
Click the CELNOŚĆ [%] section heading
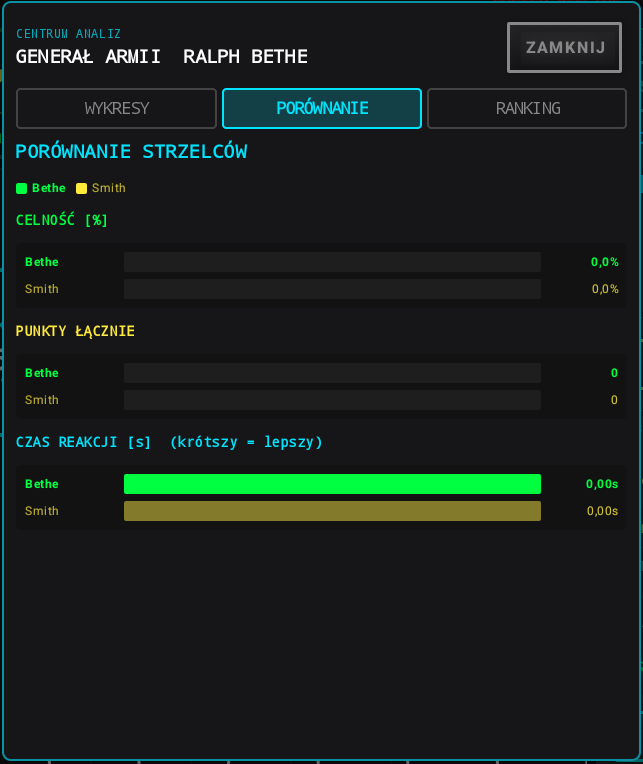[62, 220]
